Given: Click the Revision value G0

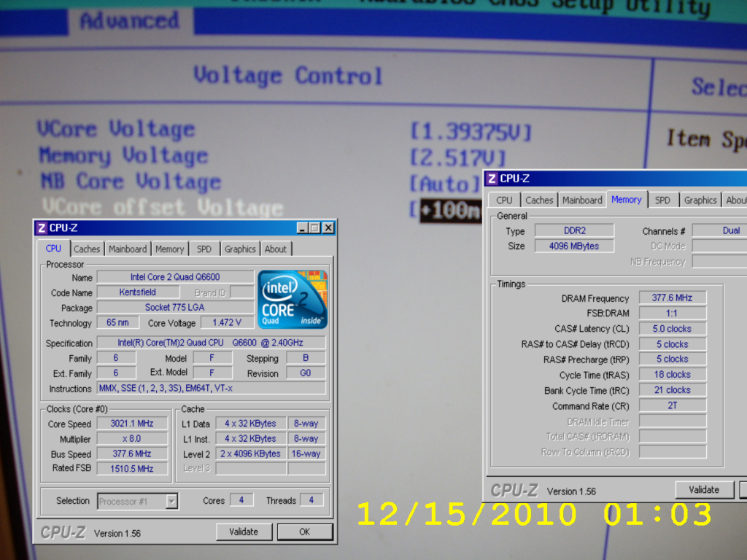Looking at the screenshot, I should pyautogui.click(x=306, y=373).
